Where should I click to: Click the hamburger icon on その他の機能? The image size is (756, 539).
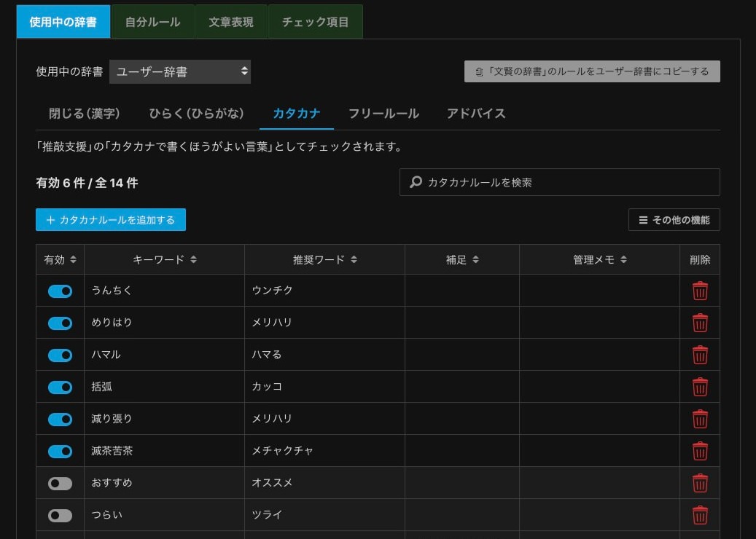click(x=643, y=219)
